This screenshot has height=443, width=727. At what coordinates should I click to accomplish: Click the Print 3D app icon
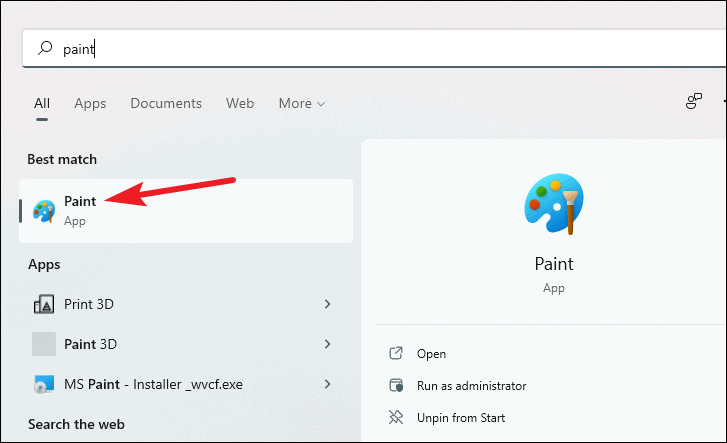coord(44,304)
